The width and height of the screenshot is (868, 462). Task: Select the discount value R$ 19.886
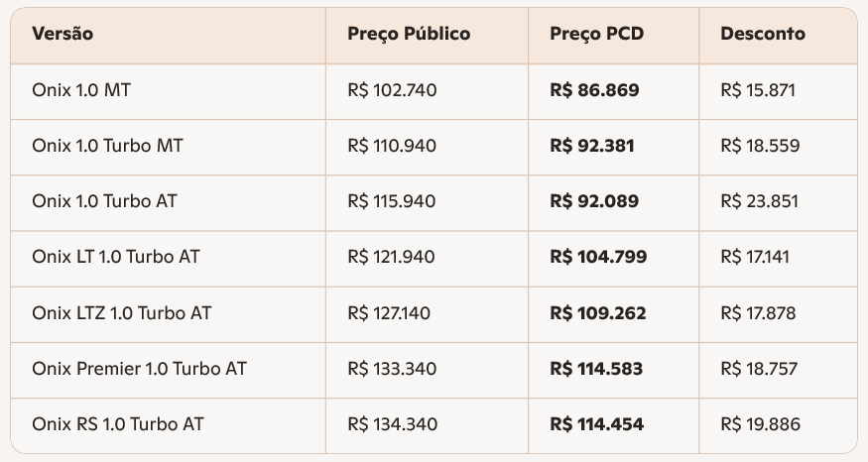point(760,424)
